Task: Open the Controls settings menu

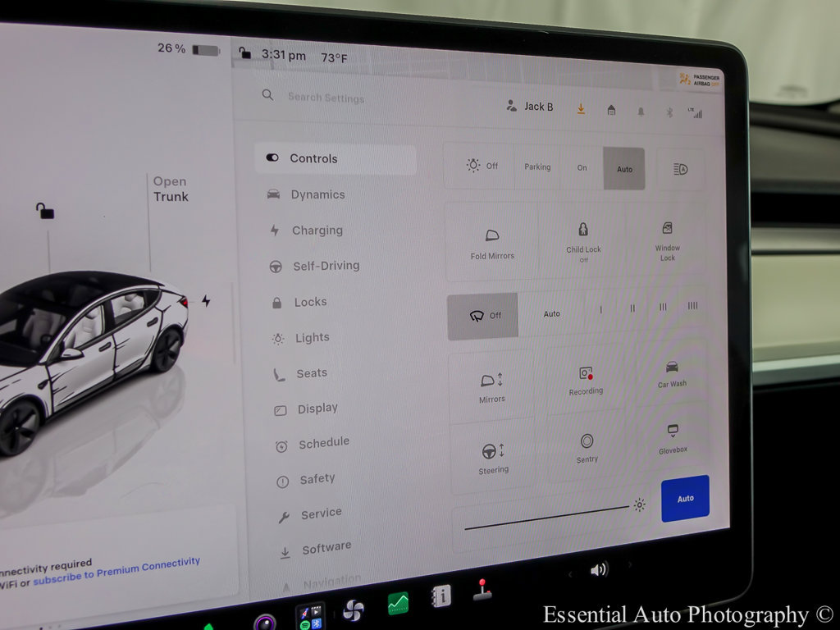Action: 336,158
